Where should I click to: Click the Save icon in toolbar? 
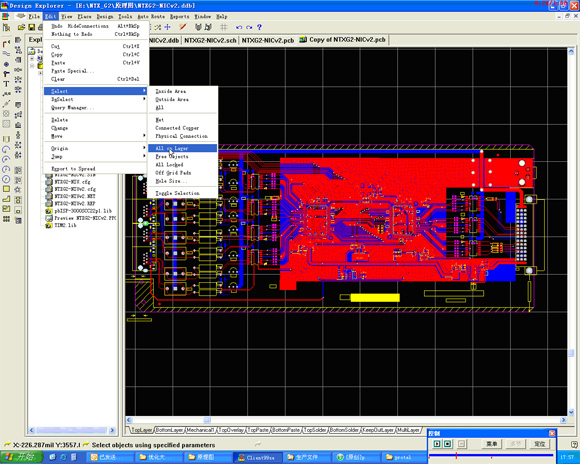coord(31,27)
